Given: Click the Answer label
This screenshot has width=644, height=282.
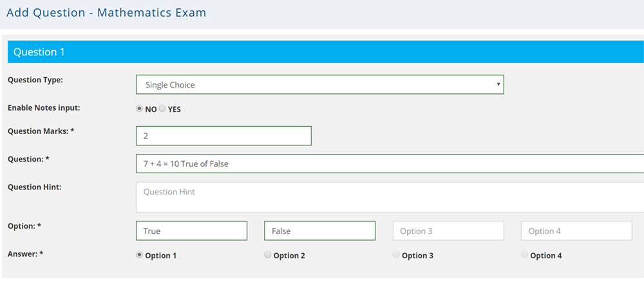Looking at the screenshot, I should tap(25, 254).
